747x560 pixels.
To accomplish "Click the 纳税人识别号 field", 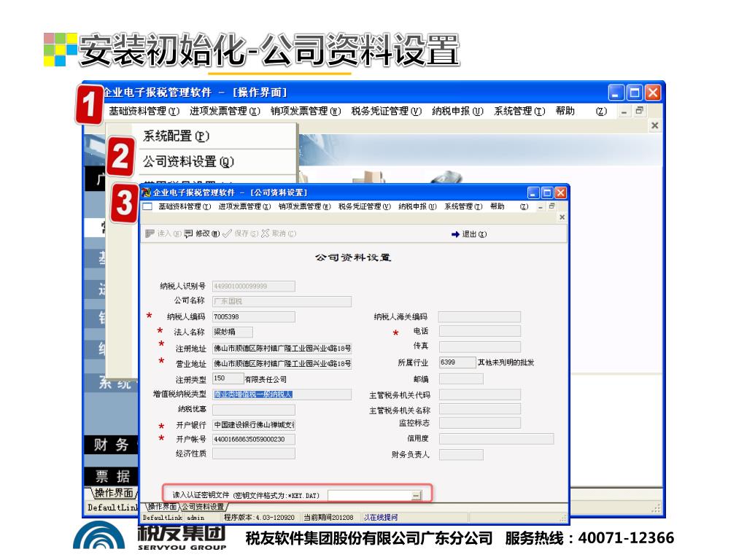I will [253, 286].
